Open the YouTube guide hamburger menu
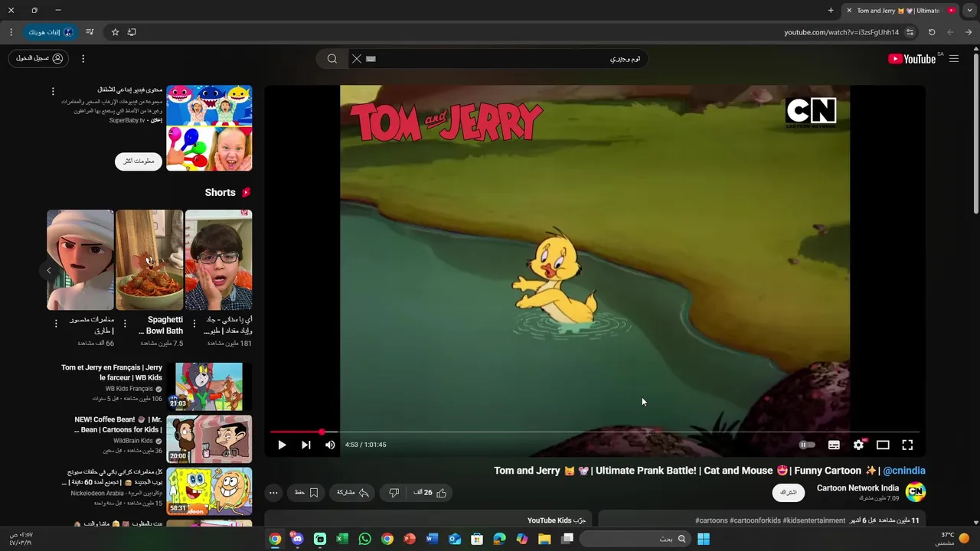Image resolution: width=980 pixels, height=551 pixels. (x=954, y=59)
